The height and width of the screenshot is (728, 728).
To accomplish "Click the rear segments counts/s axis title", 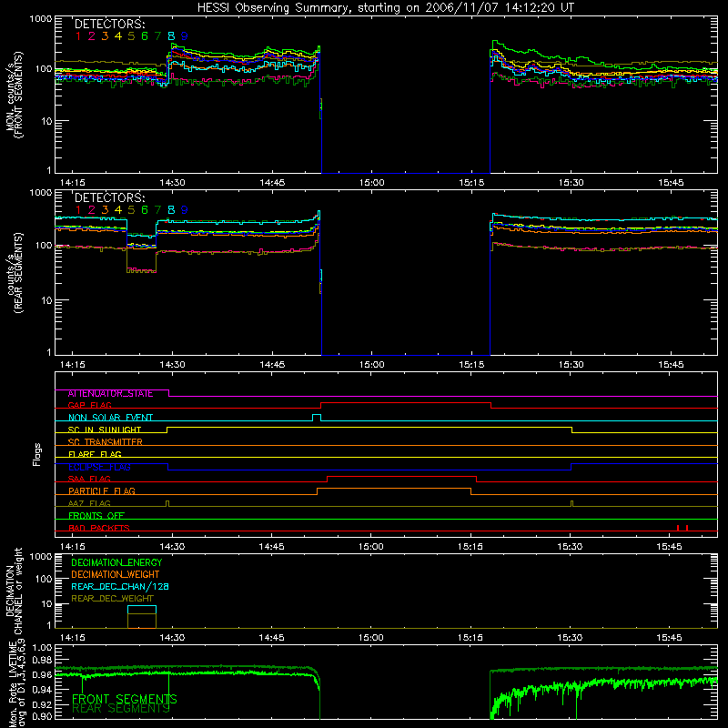I will [x=15, y=273].
